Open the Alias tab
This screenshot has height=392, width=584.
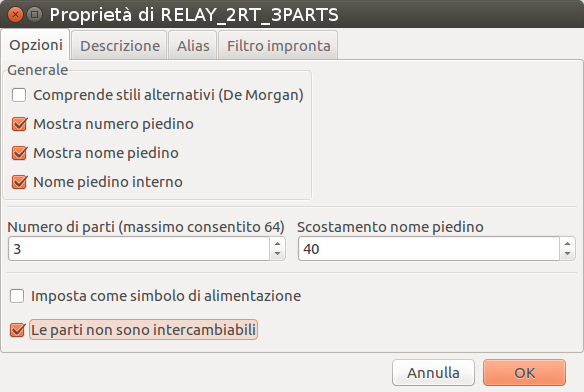193,46
